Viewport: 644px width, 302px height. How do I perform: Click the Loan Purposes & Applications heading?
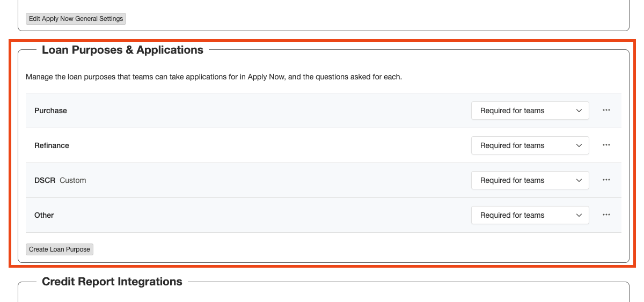pyautogui.click(x=122, y=50)
